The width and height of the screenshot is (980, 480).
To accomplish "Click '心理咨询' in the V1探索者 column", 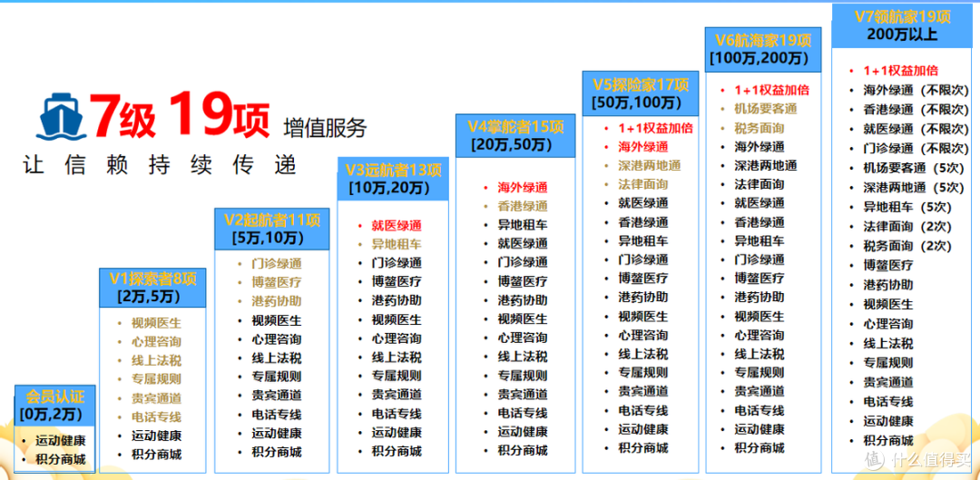I will pyautogui.click(x=156, y=342).
